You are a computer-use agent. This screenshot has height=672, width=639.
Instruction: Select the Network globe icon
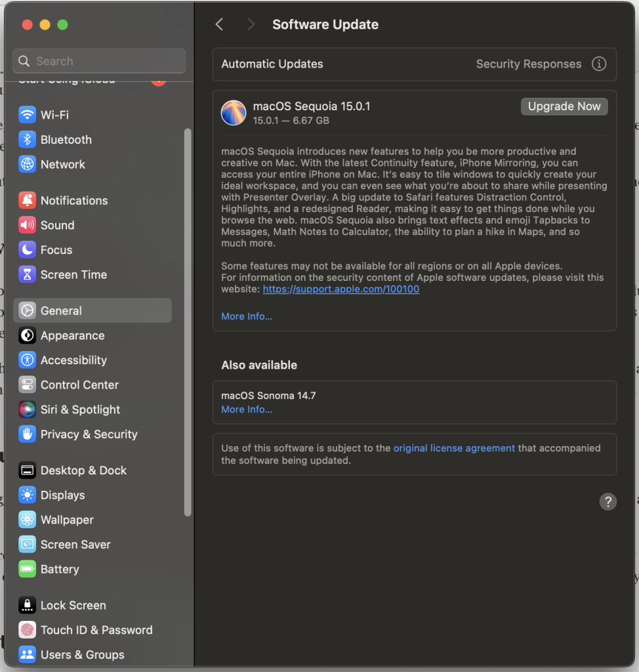27,164
